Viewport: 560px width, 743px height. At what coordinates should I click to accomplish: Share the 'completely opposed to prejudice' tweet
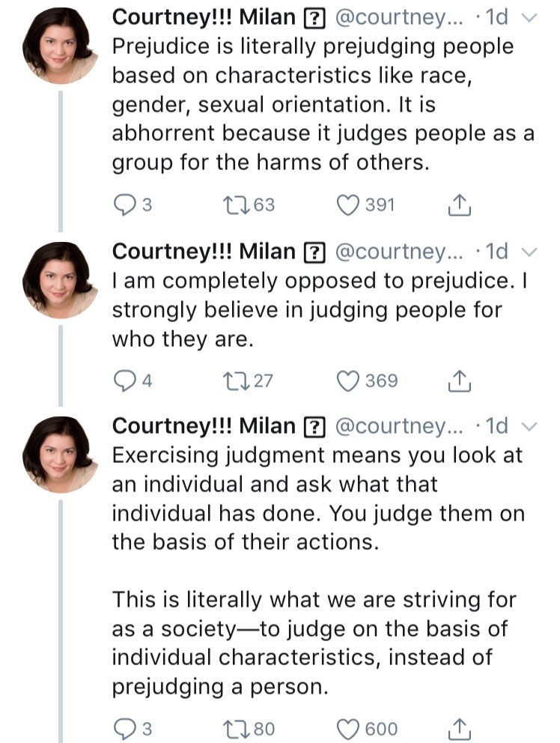click(458, 380)
